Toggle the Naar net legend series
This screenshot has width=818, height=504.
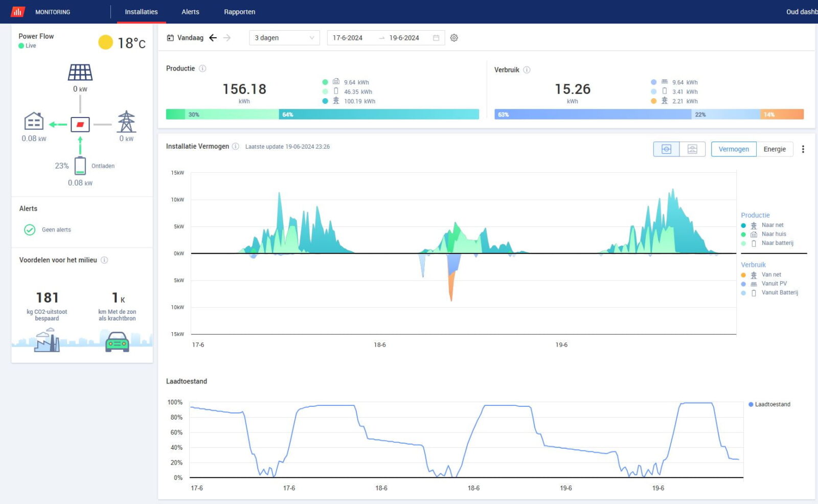(772, 225)
